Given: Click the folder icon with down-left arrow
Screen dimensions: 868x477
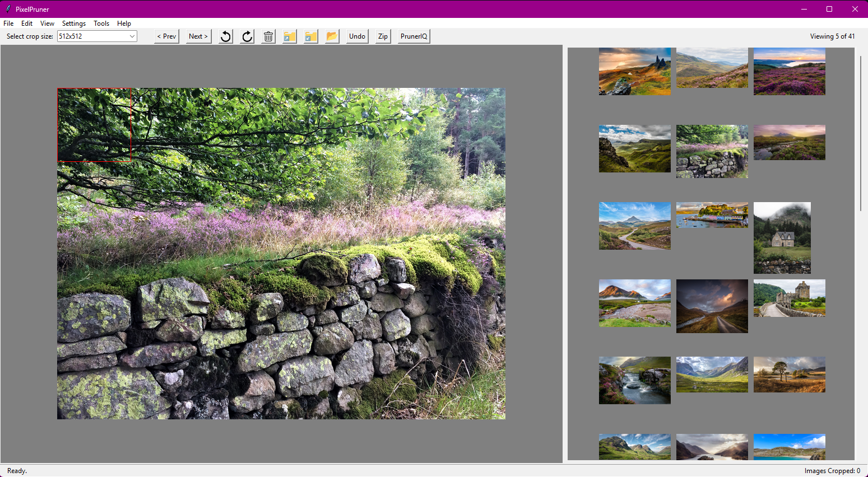Looking at the screenshot, I should (x=311, y=36).
